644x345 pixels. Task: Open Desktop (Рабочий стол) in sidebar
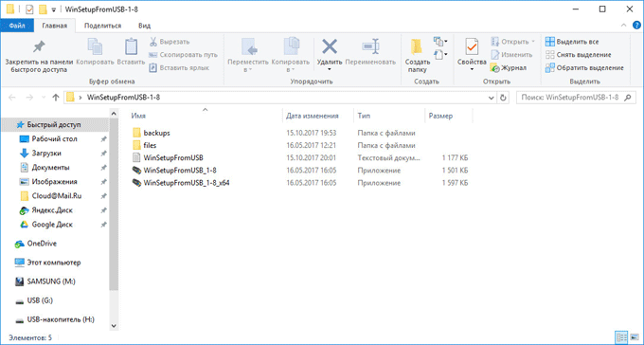coord(55,139)
